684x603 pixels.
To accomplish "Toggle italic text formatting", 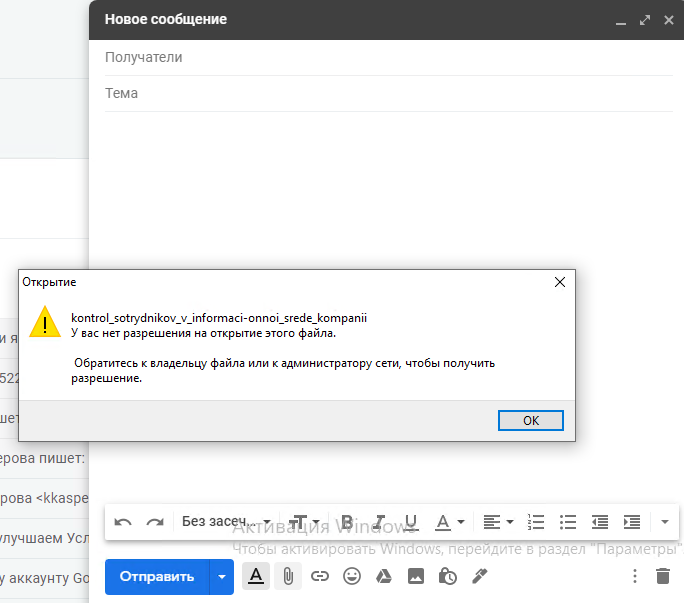I will tap(379, 522).
